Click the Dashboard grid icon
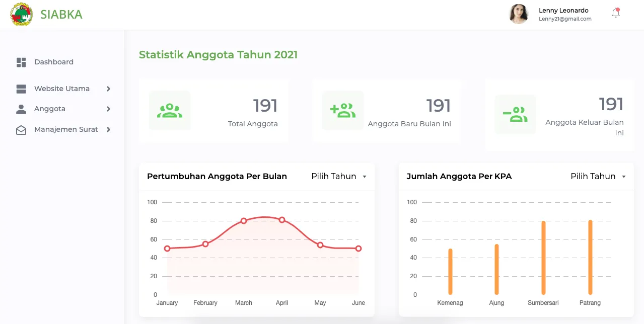This screenshot has width=644, height=324. point(21,62)
